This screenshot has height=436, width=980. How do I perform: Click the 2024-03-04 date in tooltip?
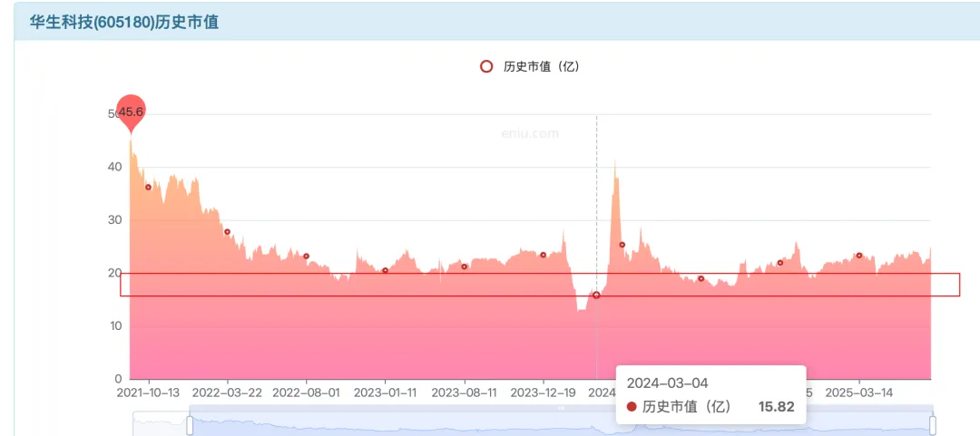[668, 383]
